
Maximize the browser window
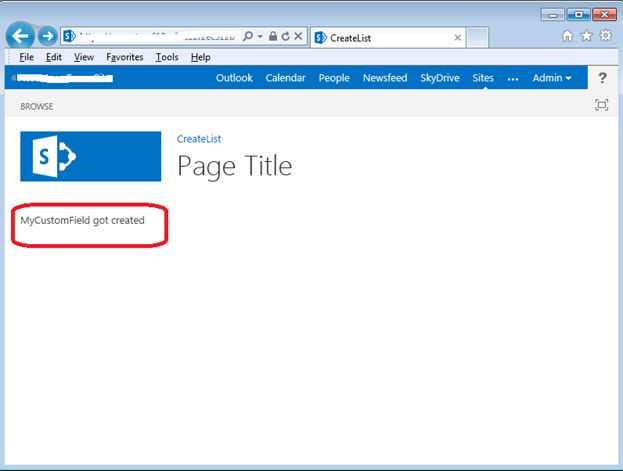[x=578, y=15]
